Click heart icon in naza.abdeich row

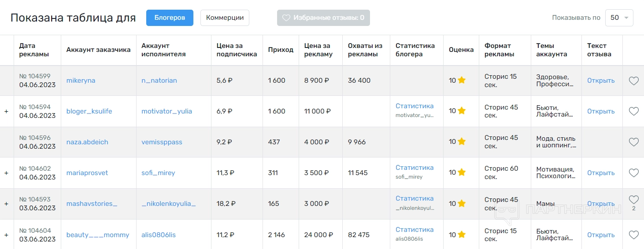(633, 142)
